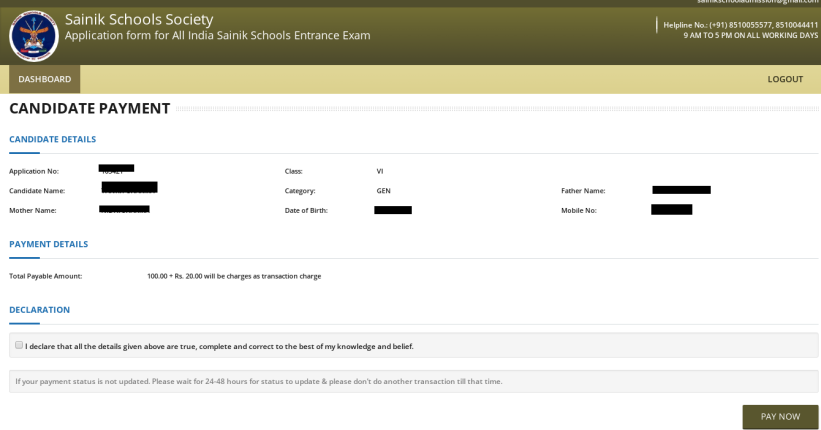
Task: Select the 'Sainik Schools Society' header title
Action: pos(139,19)
